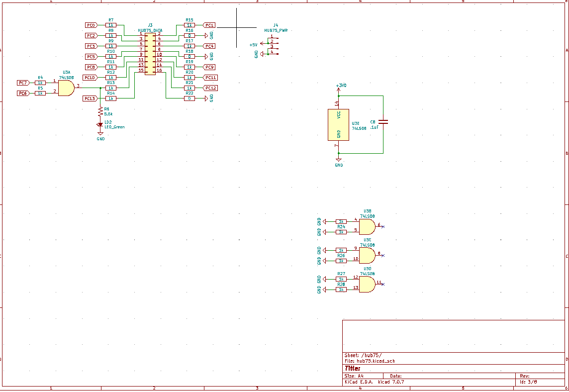Screen dimensions: 569x392
Task: Select the U3E power unit rectangle
Action: (x=339, y=125)
